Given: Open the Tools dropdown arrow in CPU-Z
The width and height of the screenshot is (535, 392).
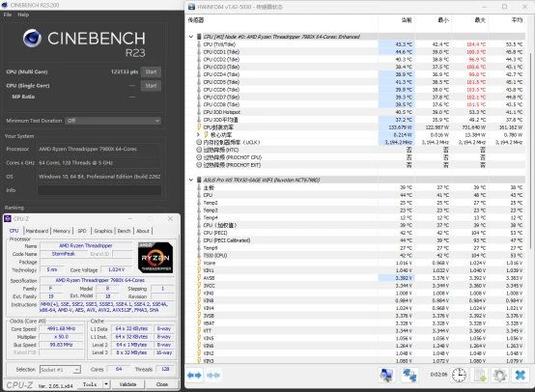Looking at the screenshot, I should click(106, 384).
